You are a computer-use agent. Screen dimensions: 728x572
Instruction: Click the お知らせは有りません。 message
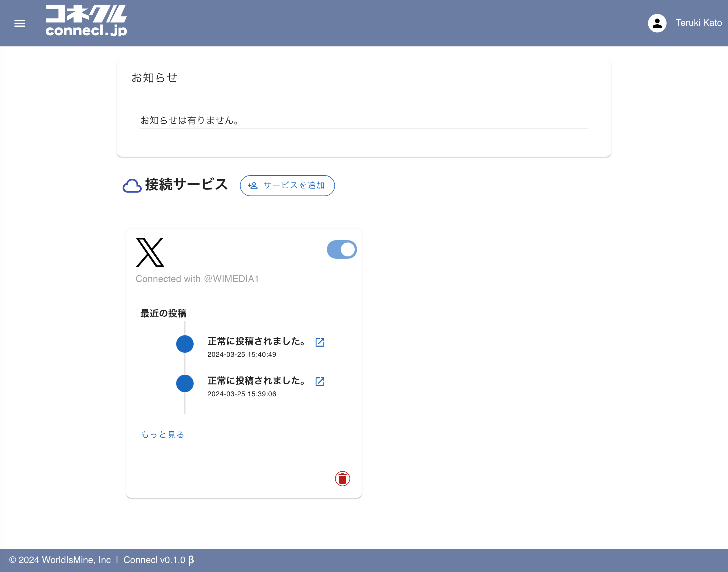click(x=190, y=120)
